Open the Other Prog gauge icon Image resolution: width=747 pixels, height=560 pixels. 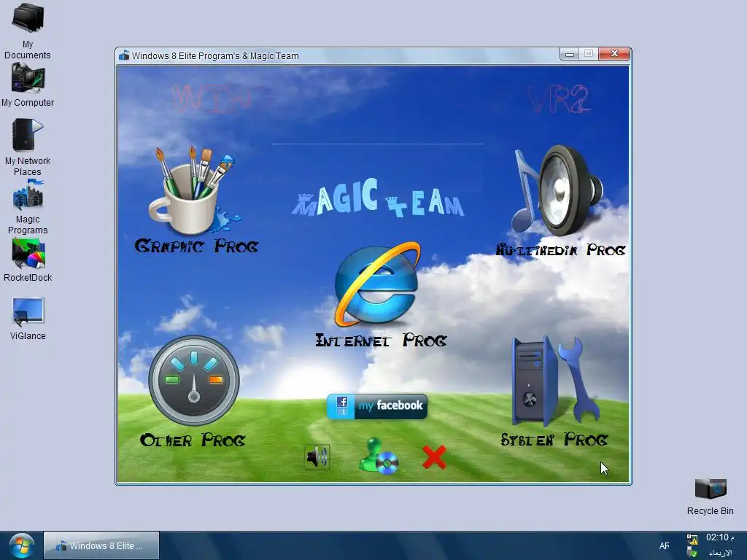(x=194, y=381)
